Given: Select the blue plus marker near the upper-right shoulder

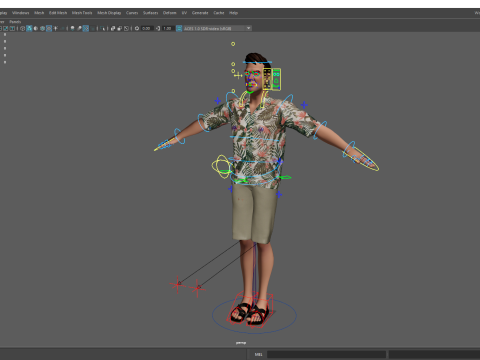Looking at the screenshot, I should tap(304, 105).
